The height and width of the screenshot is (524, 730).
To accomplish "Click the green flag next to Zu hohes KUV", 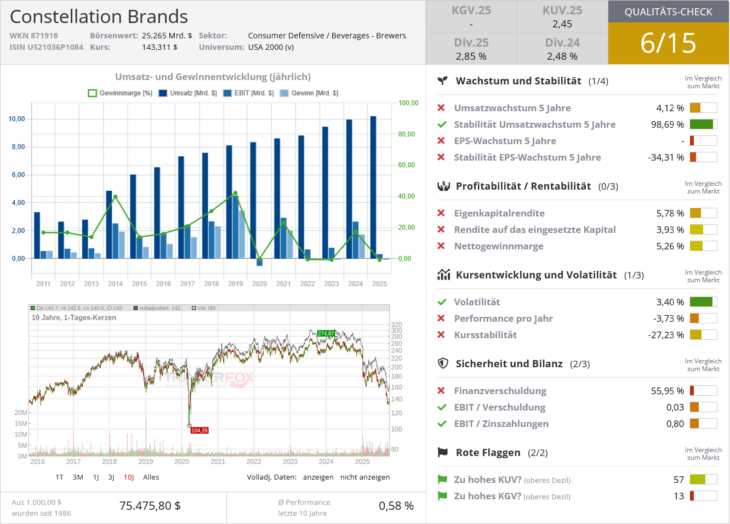I will point(442,479).
